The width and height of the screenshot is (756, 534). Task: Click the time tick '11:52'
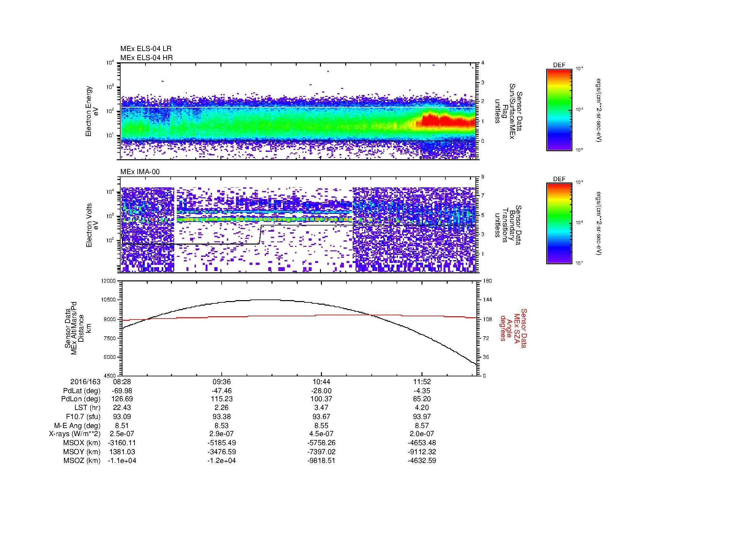(422, 382)
